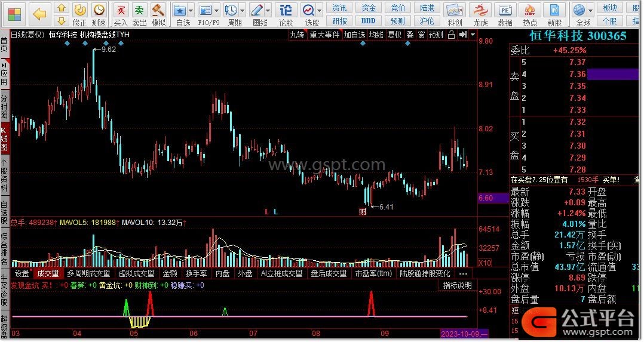Toggle the 复权 price adjustment
The height and width of the screenshot is (342, 644).
(395, 35)
